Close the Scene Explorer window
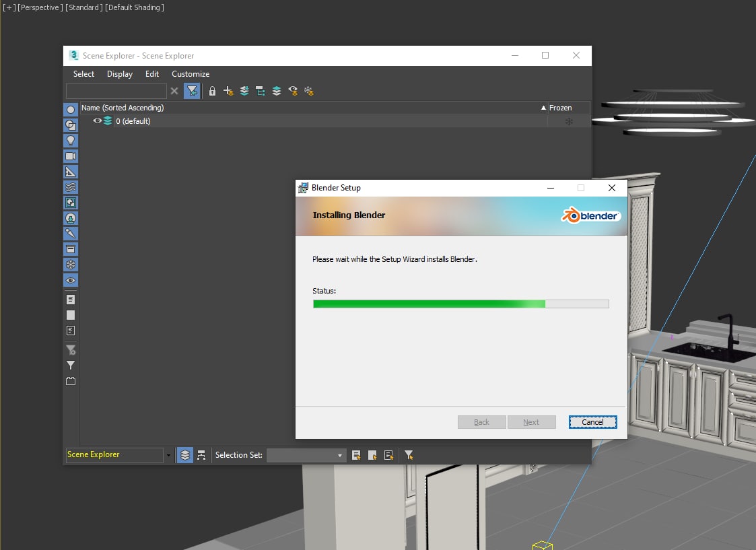The height and width of the screenshot is (550, 756). (x=576, y=55)
